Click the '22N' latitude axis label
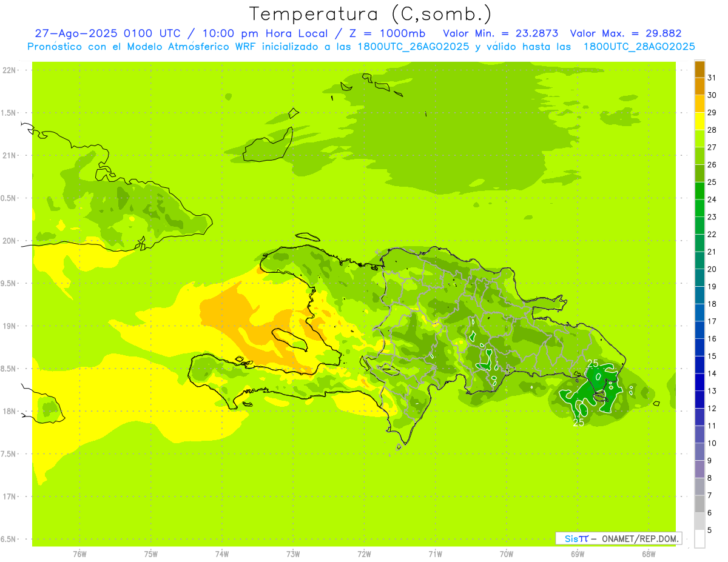 (10, 70)
